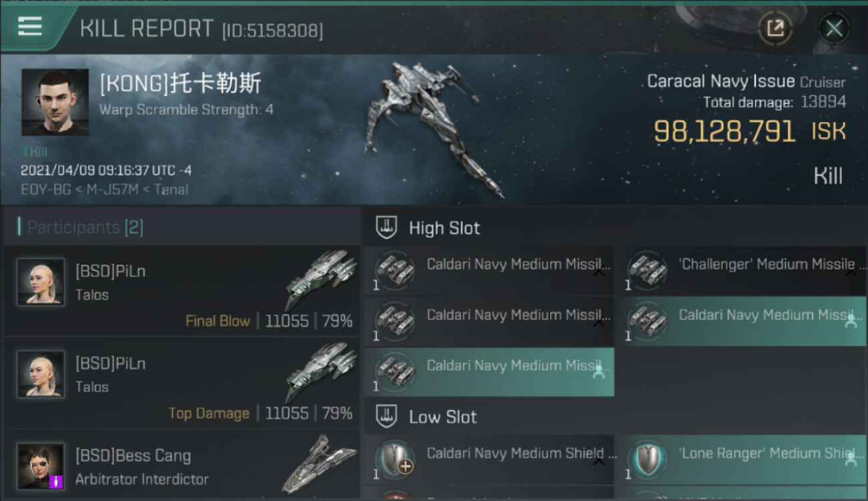The width and height of the screenshot is (868, 501).
Task: Expand the Caldari Navy Medium Shield entry chevron
Action: click(599, 462)
